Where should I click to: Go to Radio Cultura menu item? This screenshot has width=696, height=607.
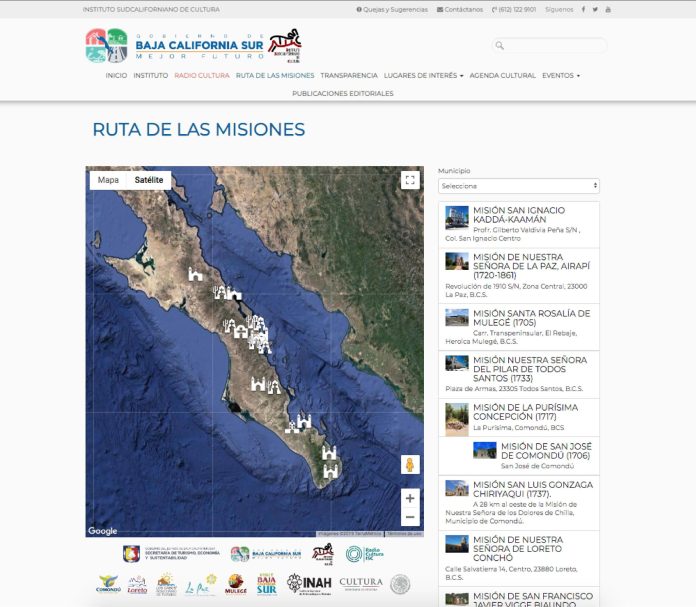coord(202,75)
